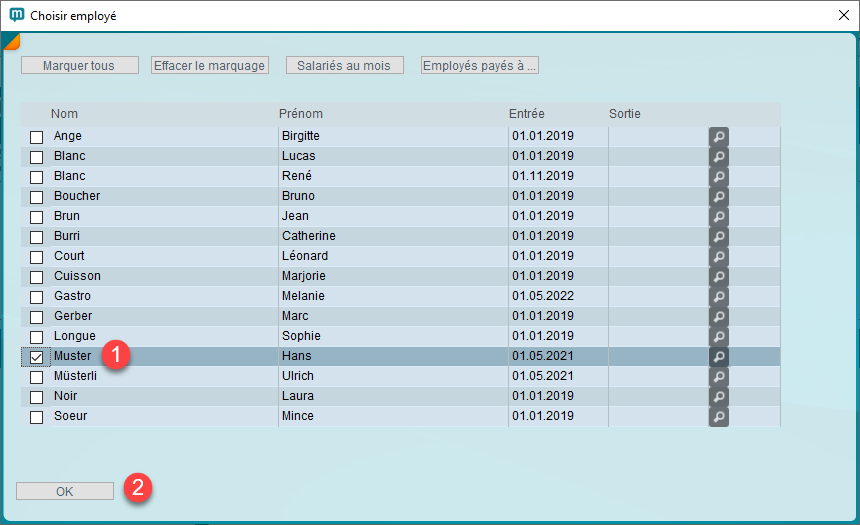Filter by Salariés au mois

345,65
